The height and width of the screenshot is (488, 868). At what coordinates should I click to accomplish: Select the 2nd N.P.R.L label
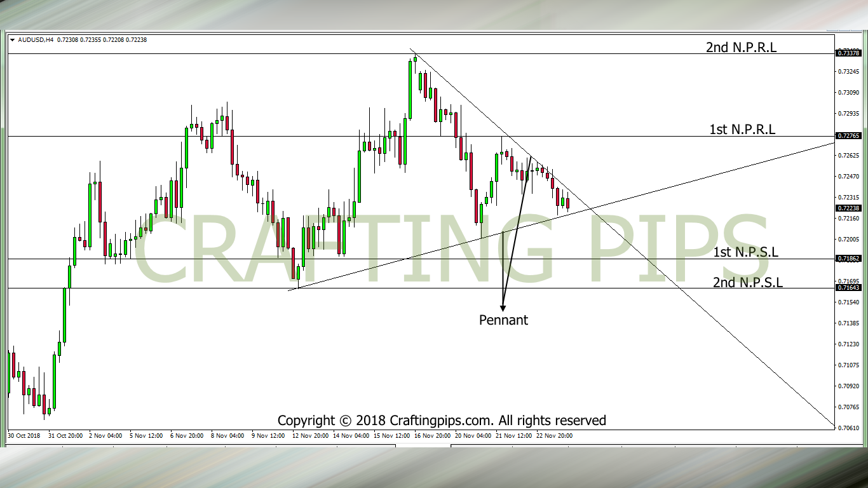(741, 47)
